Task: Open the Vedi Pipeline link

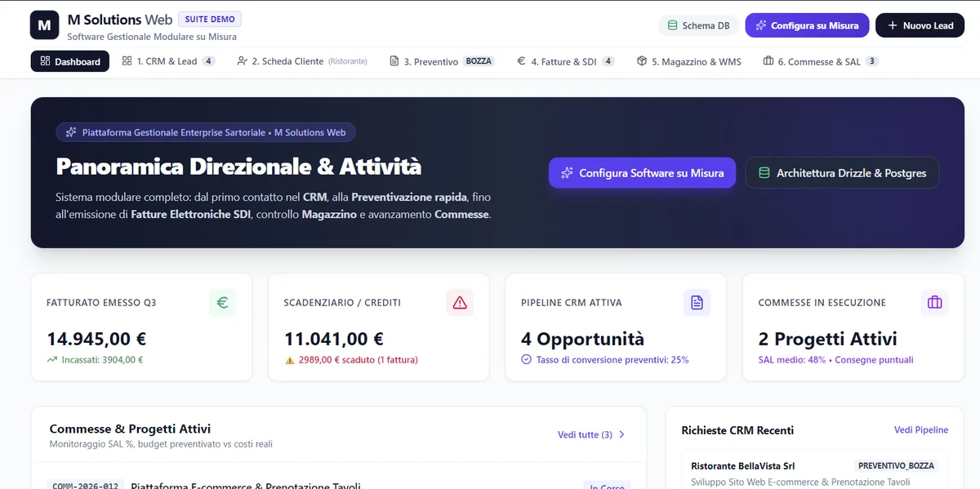Action: click(x=921, y=429)
